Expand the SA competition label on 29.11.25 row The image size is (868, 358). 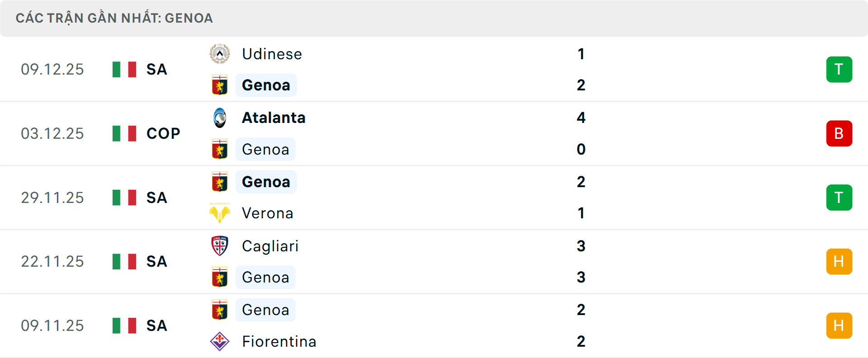click(x=156, y=198)
